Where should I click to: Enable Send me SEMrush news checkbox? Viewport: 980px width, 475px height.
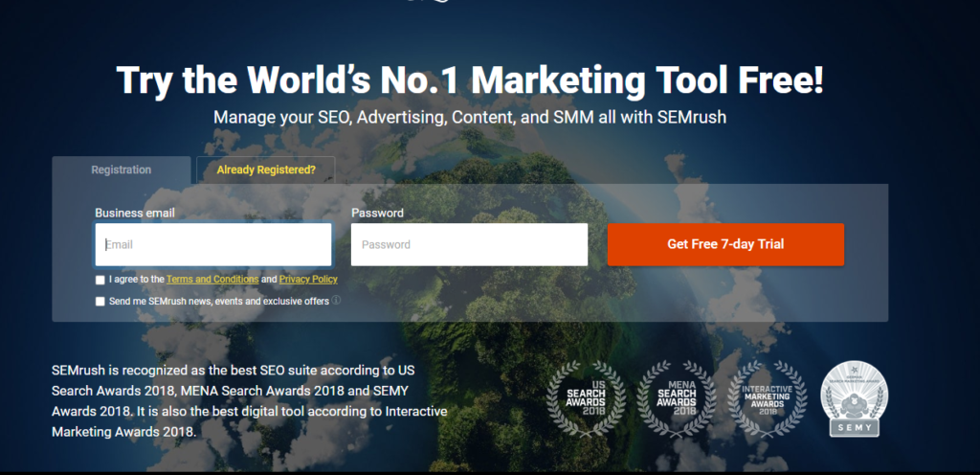coord(100,302)
